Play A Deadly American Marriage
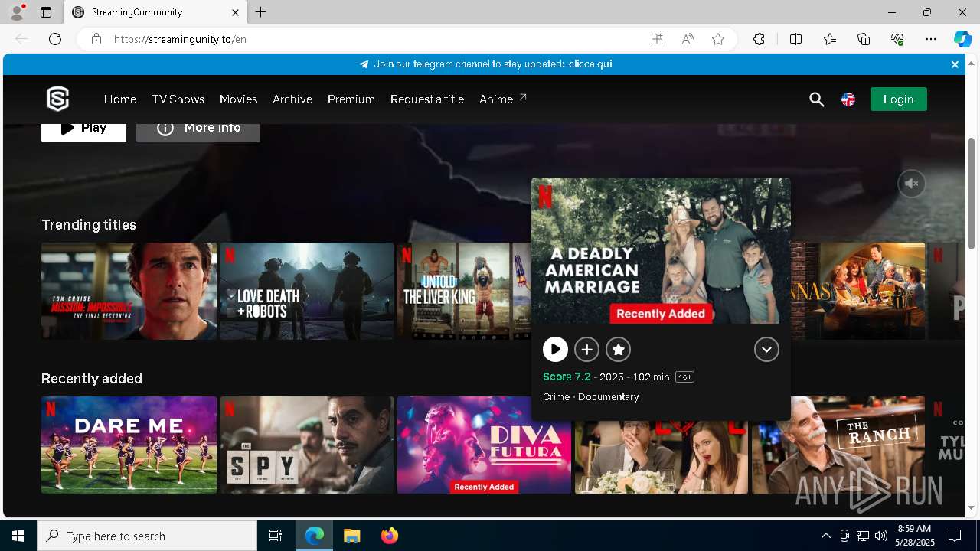Viewport: 980px width, 551px height. (x=555, y=350)
